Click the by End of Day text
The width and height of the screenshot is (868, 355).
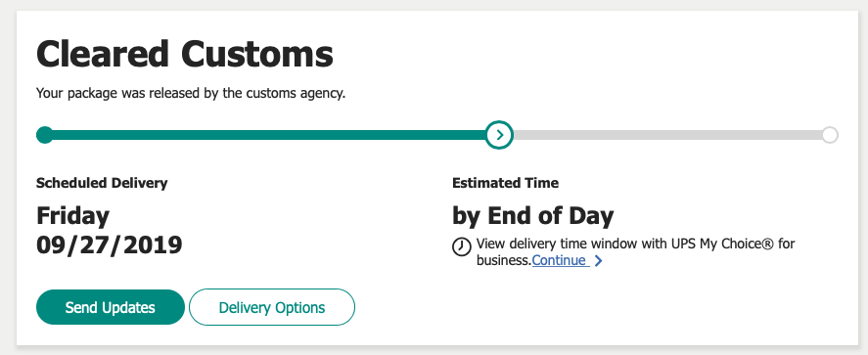coord(533,216)
